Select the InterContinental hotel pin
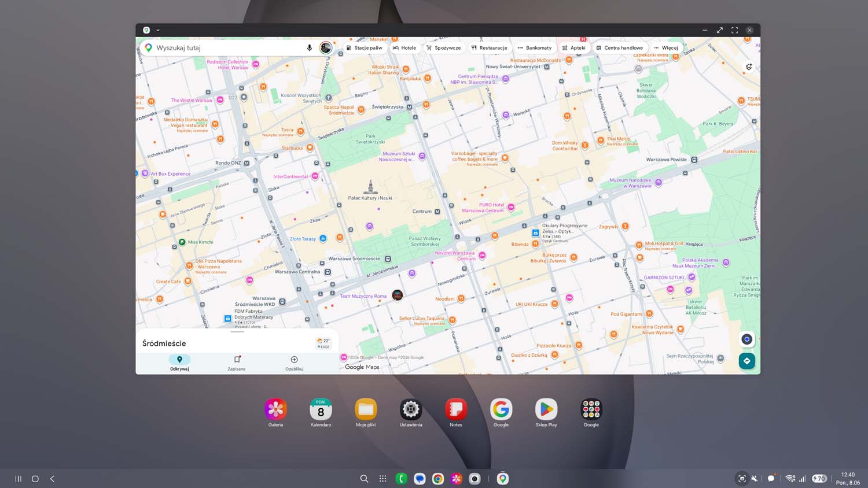Viewport: 868px width, 488px height. pyautogui.click(x=315, y=176)
